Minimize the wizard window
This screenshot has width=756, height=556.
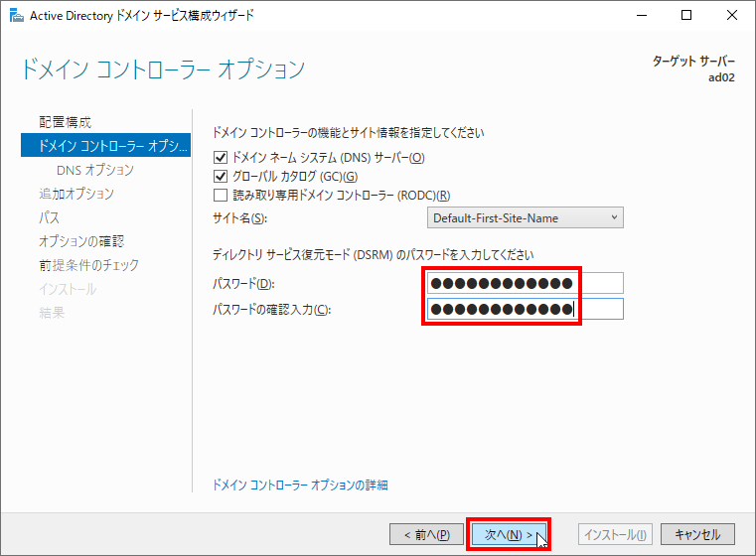(x=642, y=16)
